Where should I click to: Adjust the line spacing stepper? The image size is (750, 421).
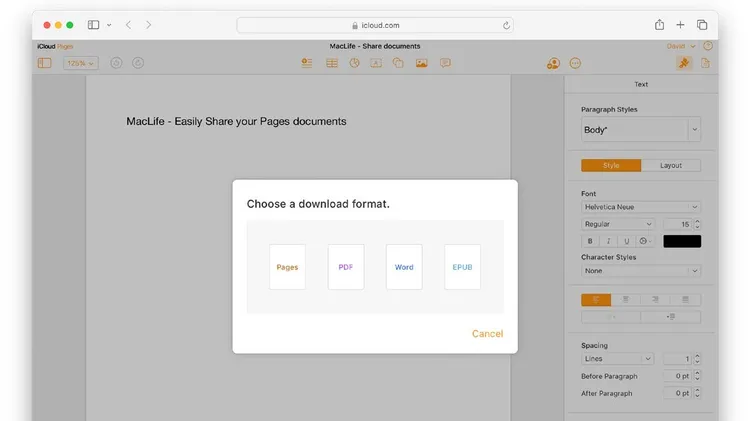(x=697, y=359)
